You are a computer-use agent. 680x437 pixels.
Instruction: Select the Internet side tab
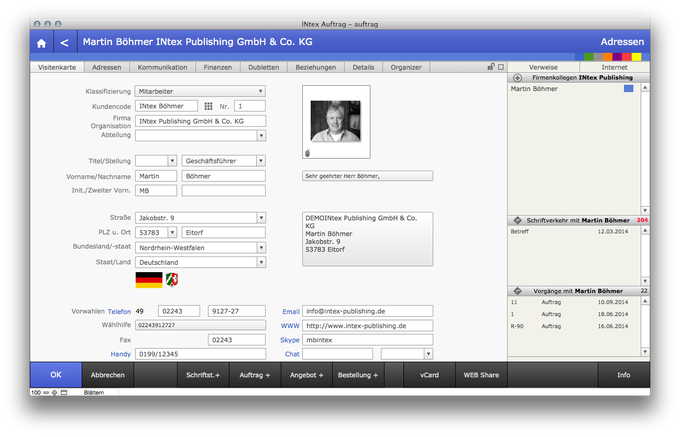[x=615, y=67]
